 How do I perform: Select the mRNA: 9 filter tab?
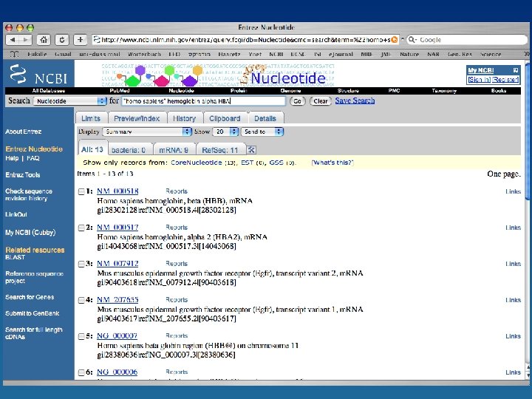click(x=174, y=150)
